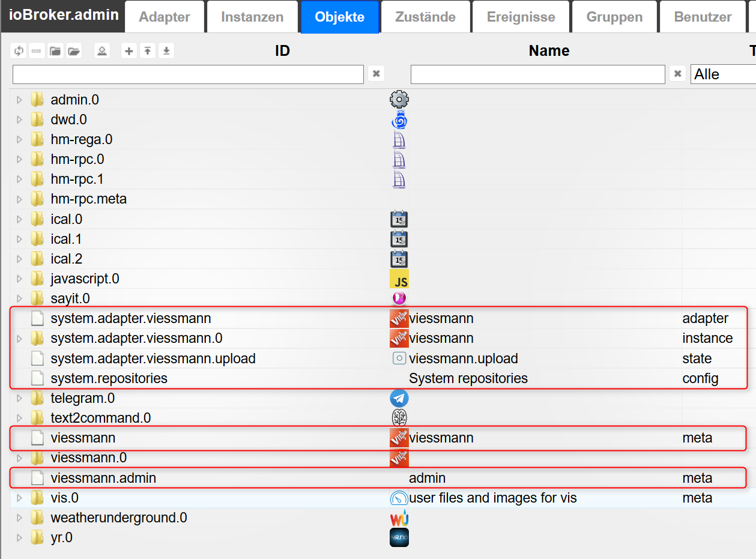Expand the javascript.0 tree node
The width and height of the screenshot is (756, 559).
tap(19, 279)
